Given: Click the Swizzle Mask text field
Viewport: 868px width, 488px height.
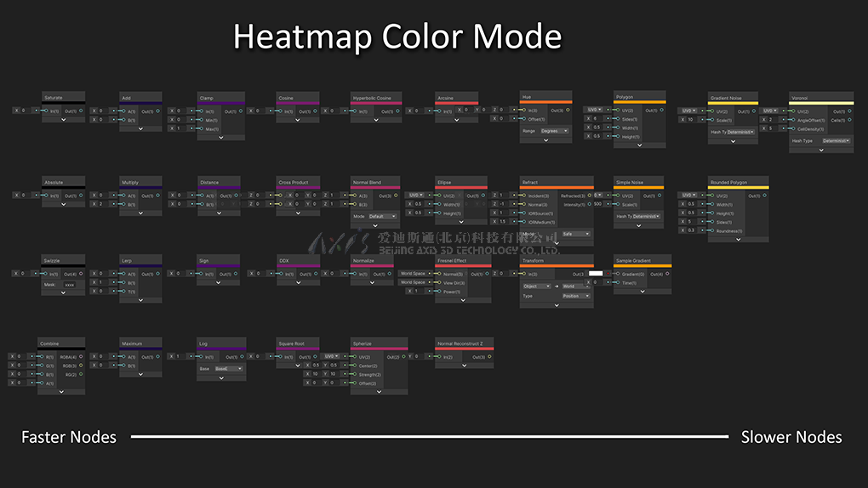Looking at the screenshot, I should coord(71,285).
